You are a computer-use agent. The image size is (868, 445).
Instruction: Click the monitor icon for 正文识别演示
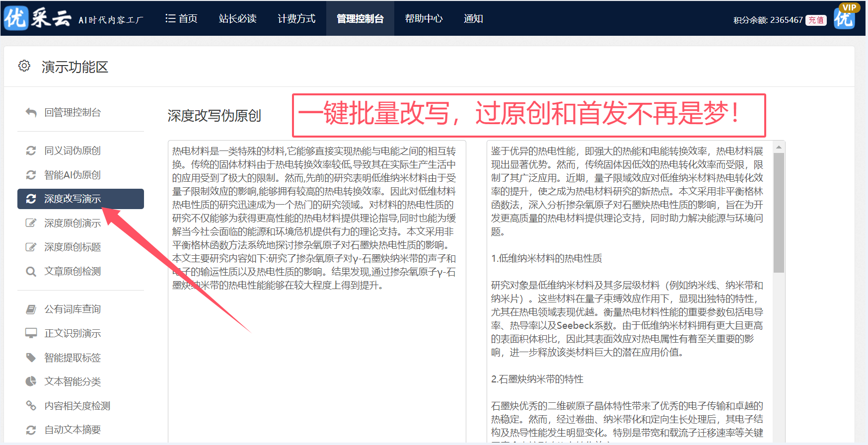31,333
